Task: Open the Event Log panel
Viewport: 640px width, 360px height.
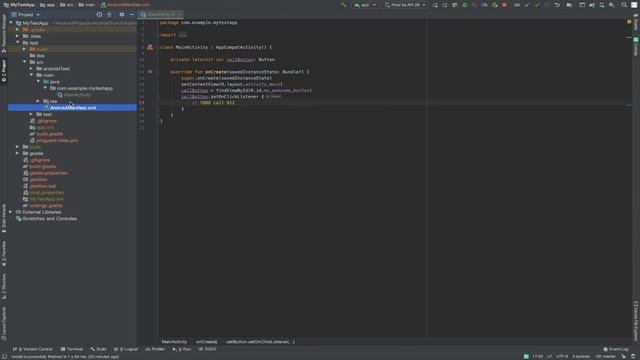Action: [616, 349]
